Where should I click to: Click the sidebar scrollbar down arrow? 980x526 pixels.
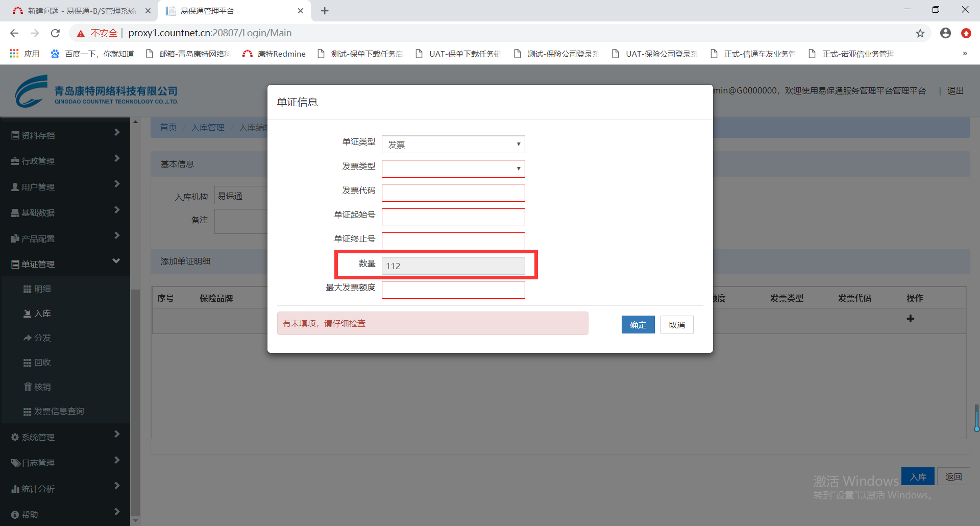(135, 521)
